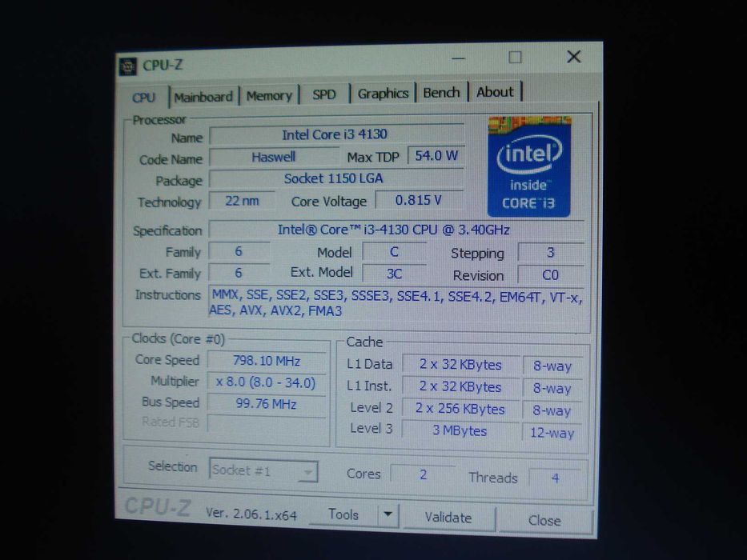
Task: Click the Package value 'Socket 1150 LGA'
Action: 335,178
